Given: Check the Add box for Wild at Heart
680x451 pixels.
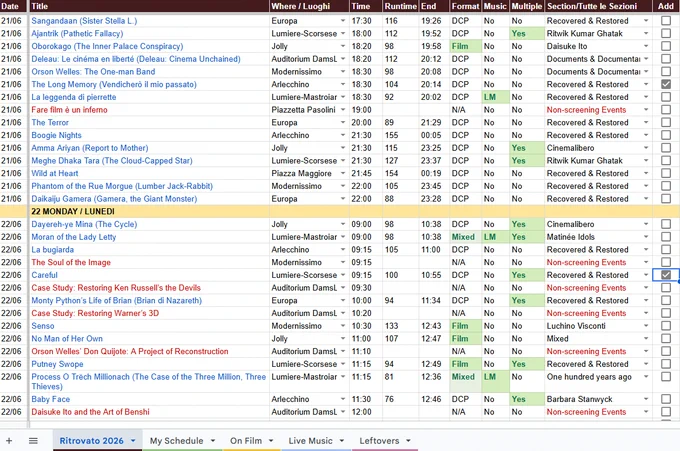Looking at the screenshot, I should point(666,173).
